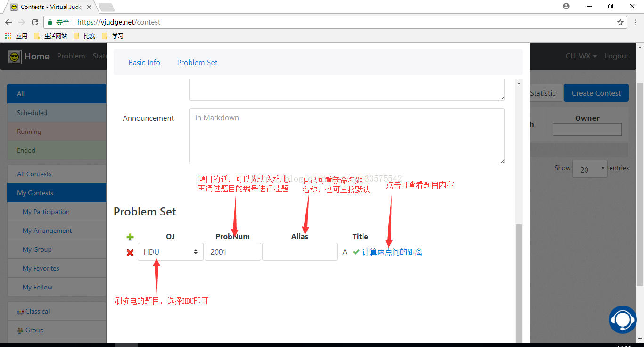Close the Contests - Virtual Judge tab
This screenshot has height=347, width=644.
pyautogui.click(x=89, y=7)
